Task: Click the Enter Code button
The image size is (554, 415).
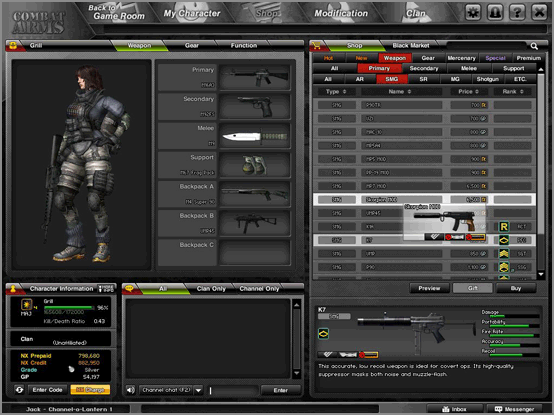Action: click(x=47, y=390)
